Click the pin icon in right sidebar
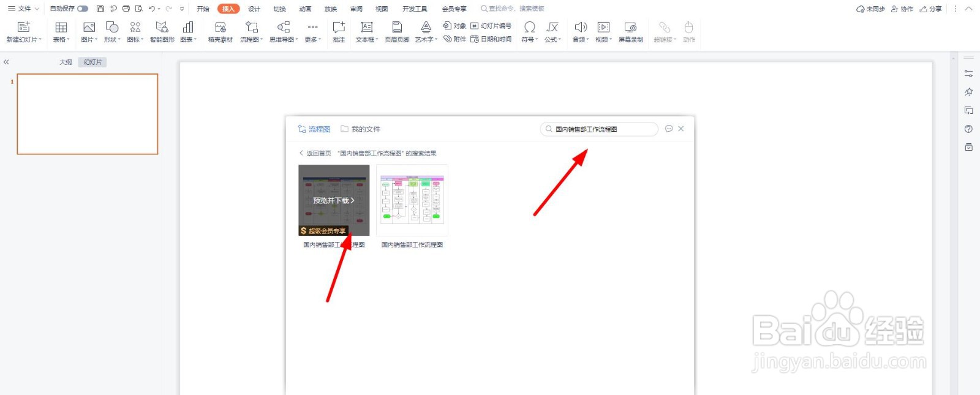Screen dimensions: 980x395 point(968,92)
